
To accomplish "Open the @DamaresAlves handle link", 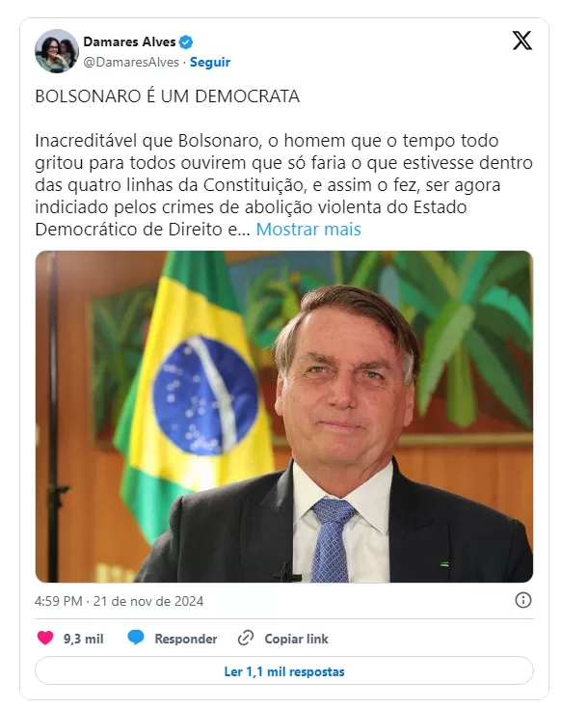I will click(x=131, y=62).
